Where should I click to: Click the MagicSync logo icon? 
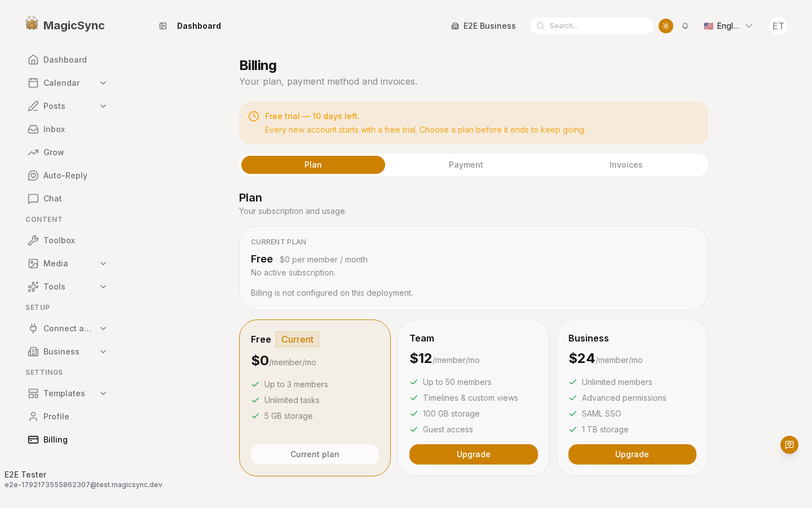point(32,24)
